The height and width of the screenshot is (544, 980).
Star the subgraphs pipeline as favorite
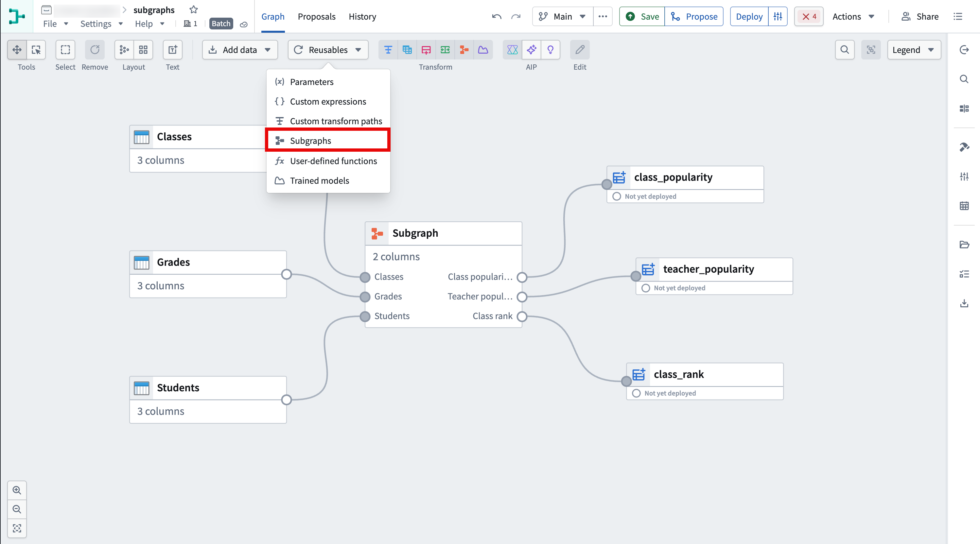point(194,9)
